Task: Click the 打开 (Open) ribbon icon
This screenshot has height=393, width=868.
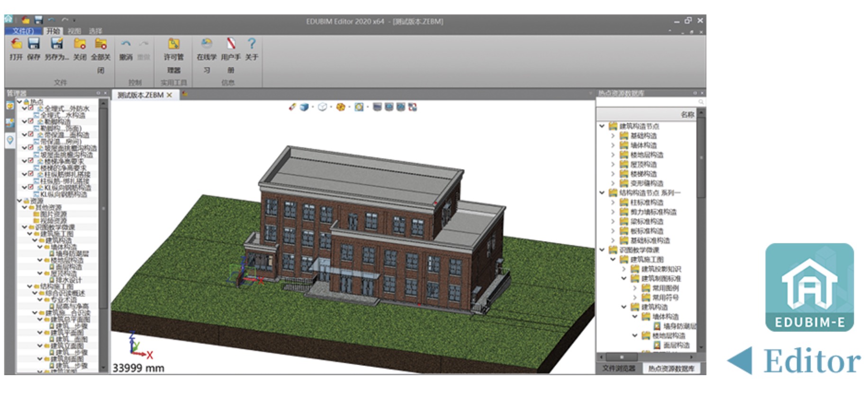Action: 16,44
